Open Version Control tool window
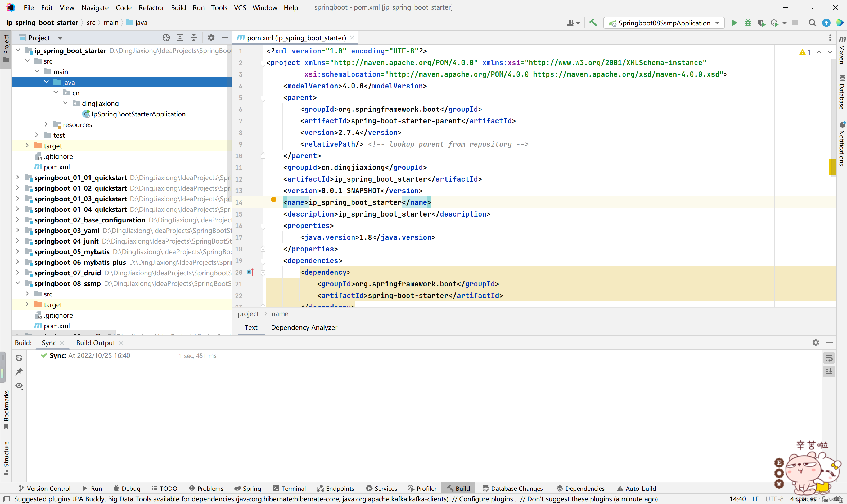The width and height of the screenshot is (847, 504). click(x=45, y=488)
